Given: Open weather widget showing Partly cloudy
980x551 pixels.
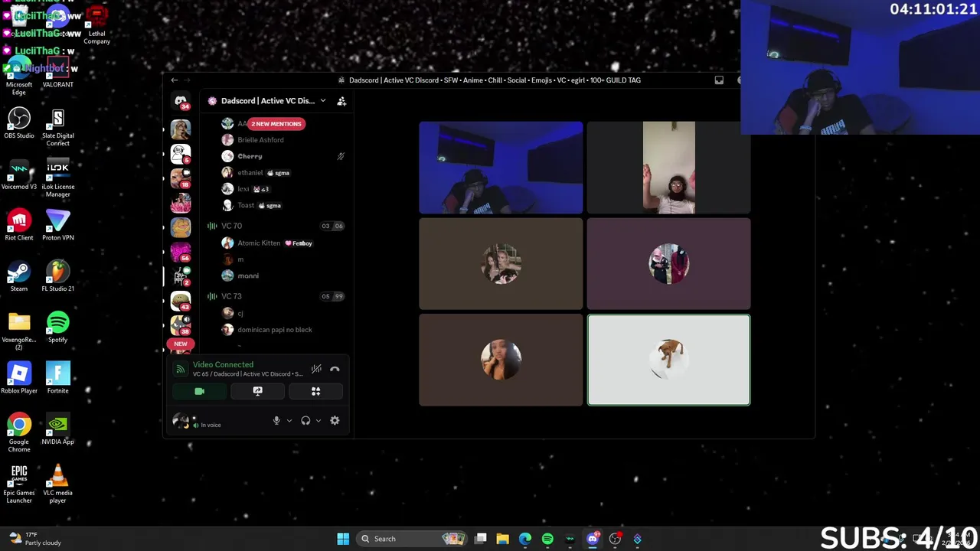Looking at the screenshot, I should (34, 539).
